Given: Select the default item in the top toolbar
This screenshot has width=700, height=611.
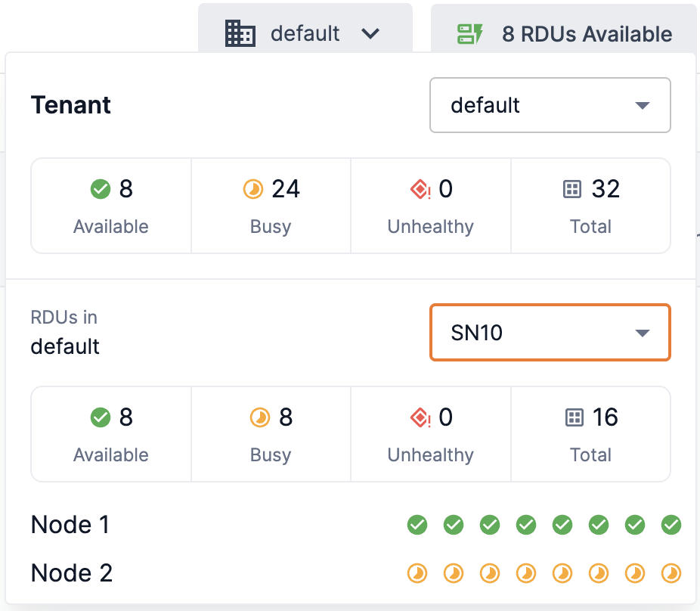Looking at the screenshot, I should (x=305, y=33).
